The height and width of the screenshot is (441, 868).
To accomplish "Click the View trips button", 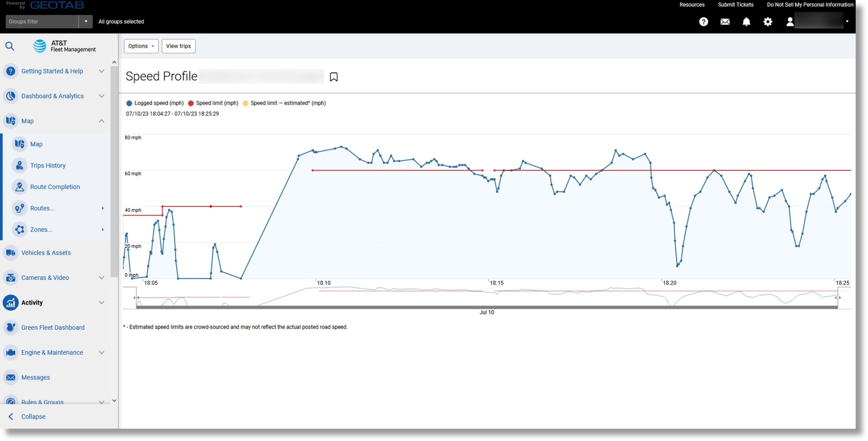I will tap(178, 46).
